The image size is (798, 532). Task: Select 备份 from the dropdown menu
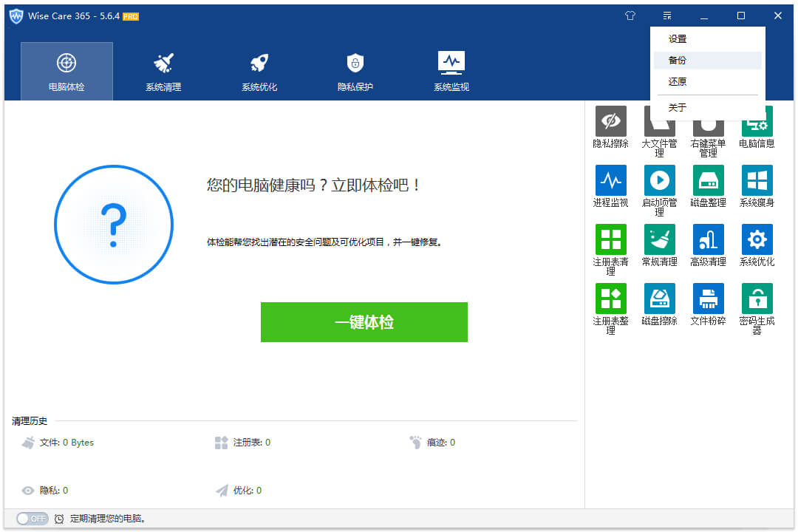pyautogui.click(x=678, y=60)
